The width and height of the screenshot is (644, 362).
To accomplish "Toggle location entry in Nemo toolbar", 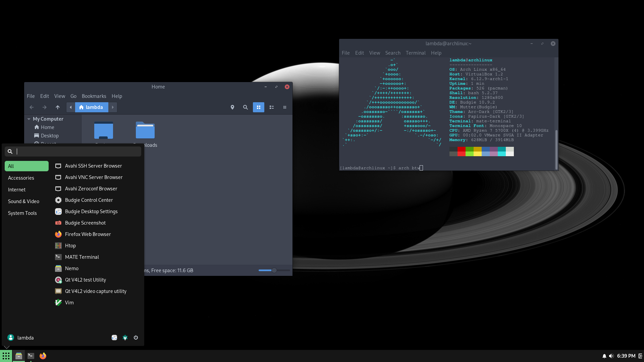I will pos(232,107).
